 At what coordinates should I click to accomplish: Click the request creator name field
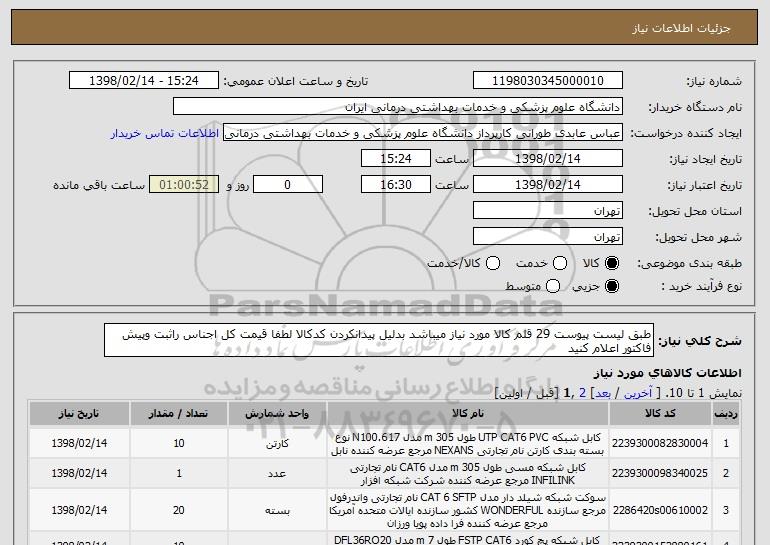click(423, 133)
